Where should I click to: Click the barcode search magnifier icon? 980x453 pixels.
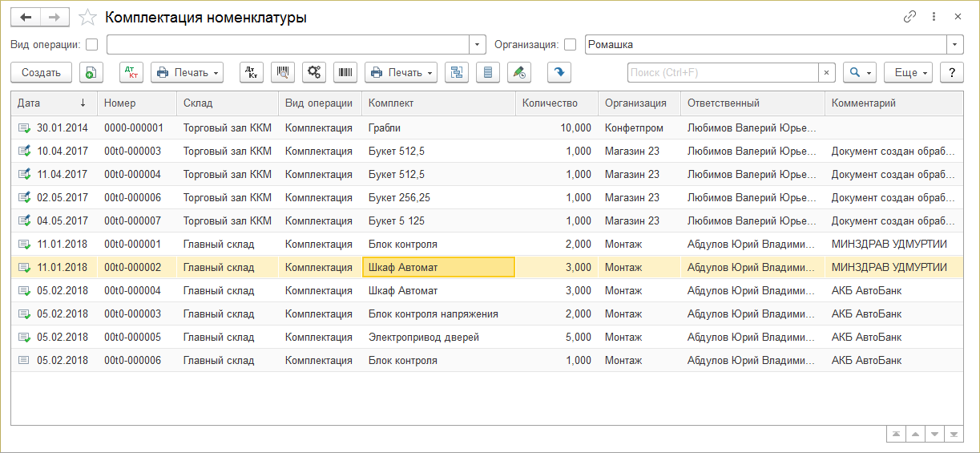click(x=283, y=72)
